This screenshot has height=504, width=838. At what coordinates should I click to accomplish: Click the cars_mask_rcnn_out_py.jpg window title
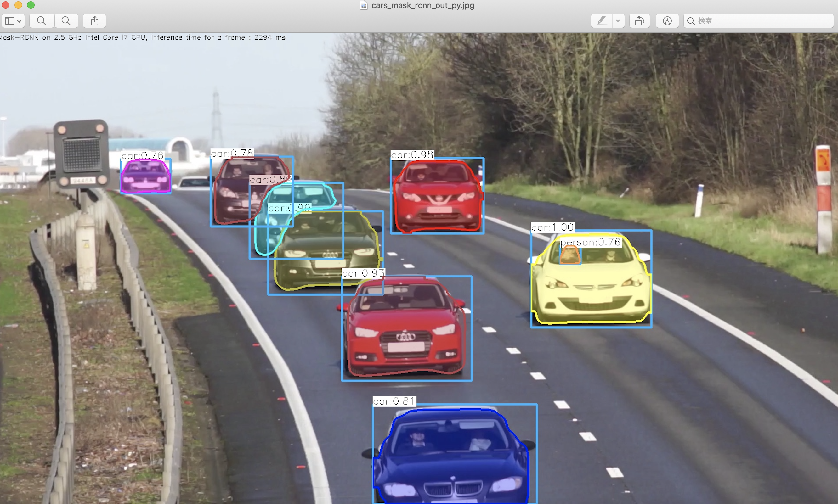(x=422, y=5)
